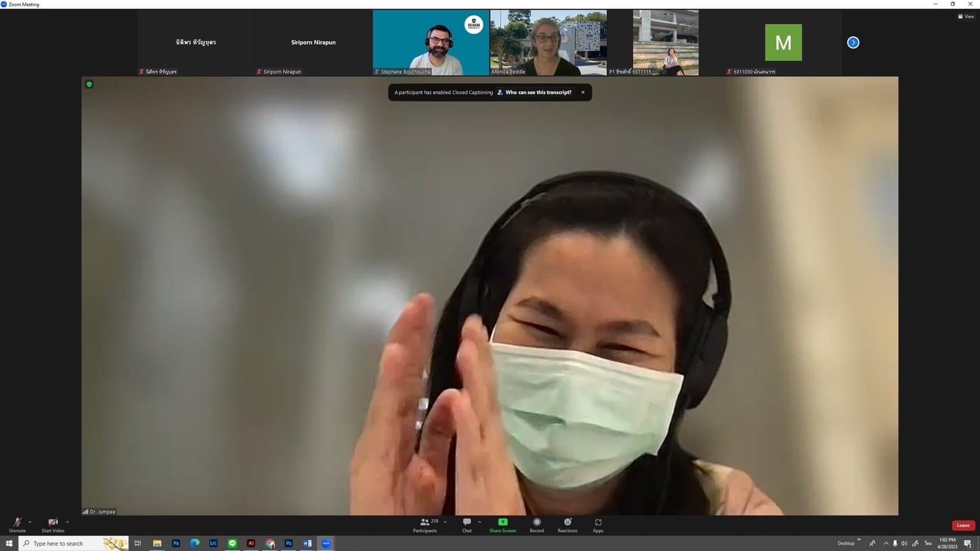Screen dimensions: 980x551
Task: Select Stéphane Bouchoucha's video thumbnail
Action: click(x=431, y=42)
